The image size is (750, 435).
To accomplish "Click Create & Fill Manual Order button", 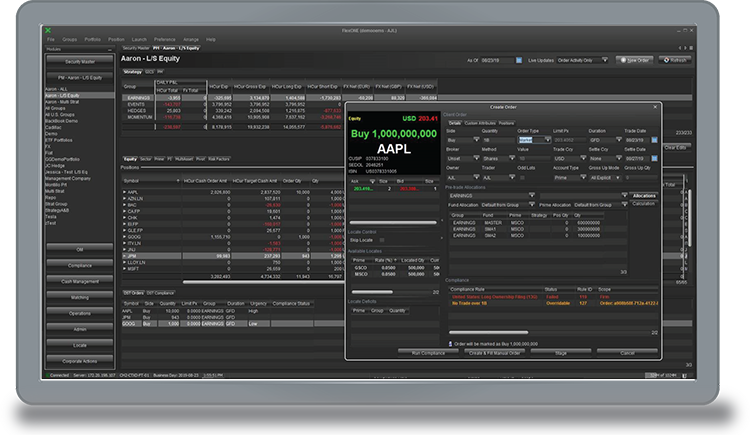I will [495, 353].
